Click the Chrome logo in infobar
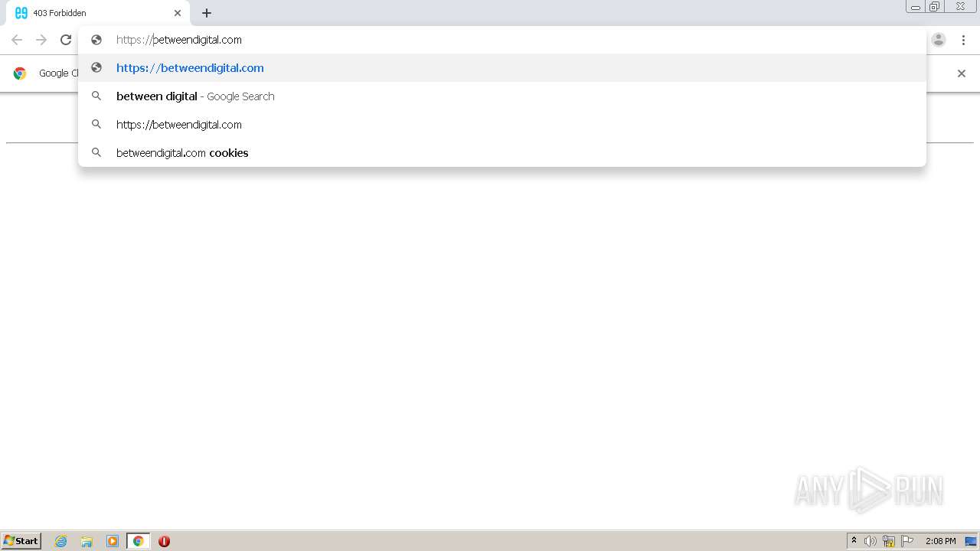 [x=20, y=73]
